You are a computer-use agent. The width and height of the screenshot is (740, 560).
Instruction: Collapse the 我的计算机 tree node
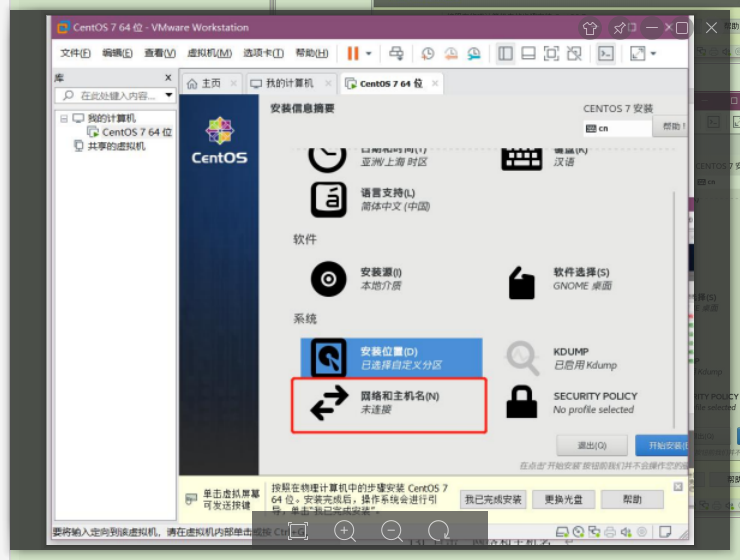coord(64,118)
